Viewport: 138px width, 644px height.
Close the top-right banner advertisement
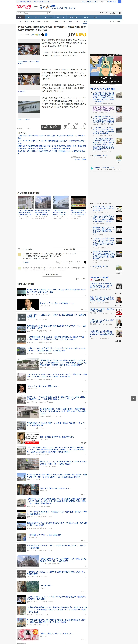(121, 55)
